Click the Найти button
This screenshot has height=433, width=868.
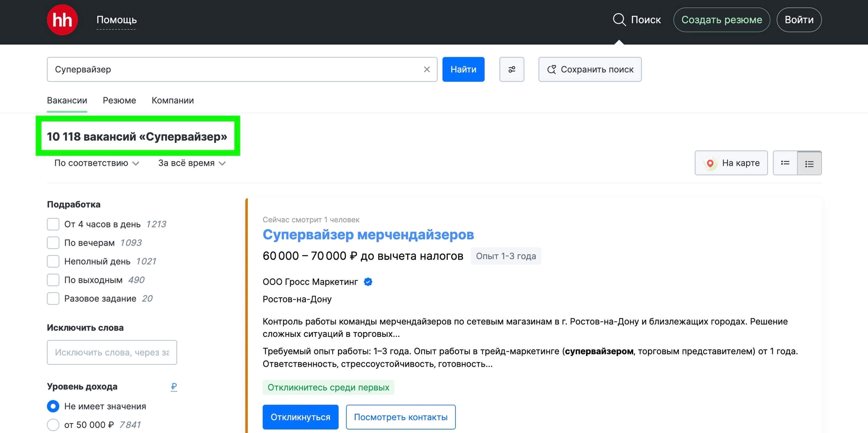pyautogui.click(x=463, y=69)
